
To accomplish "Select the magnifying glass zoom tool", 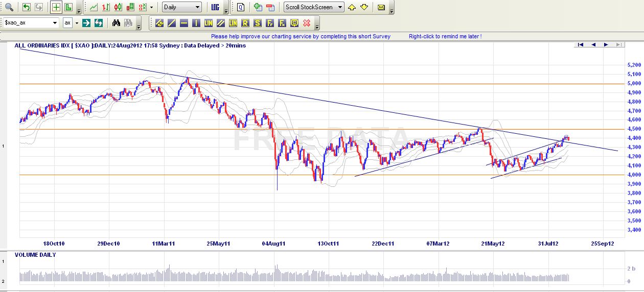I will 9,7.
